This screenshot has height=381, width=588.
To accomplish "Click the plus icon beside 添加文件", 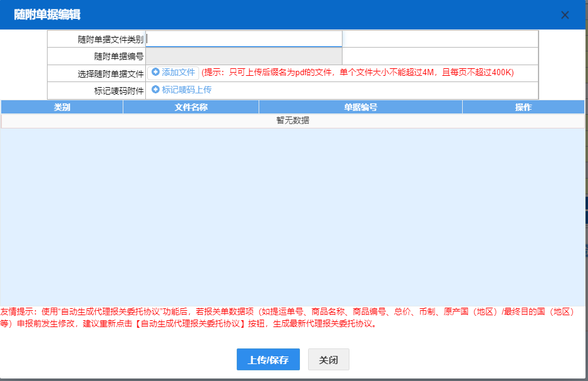I will pyautogui.click(x=156, y=73).
